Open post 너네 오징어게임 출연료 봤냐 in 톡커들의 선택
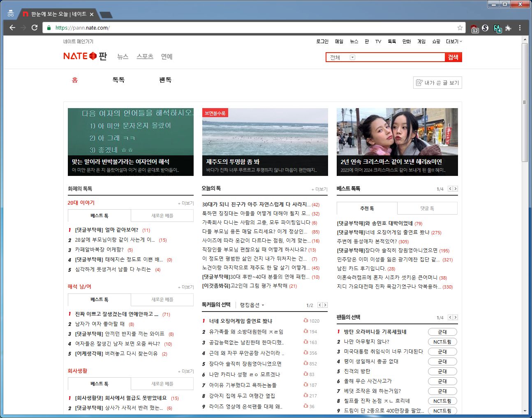Screen dimensions: 532x418 [x=241, y=321]
